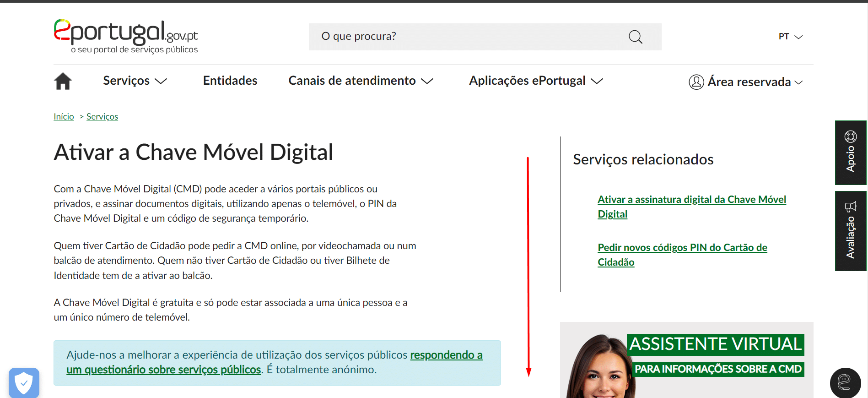Click the 'Ativar a Chave Móvel Digital' heading
This screenshot has height=398, width=868.
point(194,153)
